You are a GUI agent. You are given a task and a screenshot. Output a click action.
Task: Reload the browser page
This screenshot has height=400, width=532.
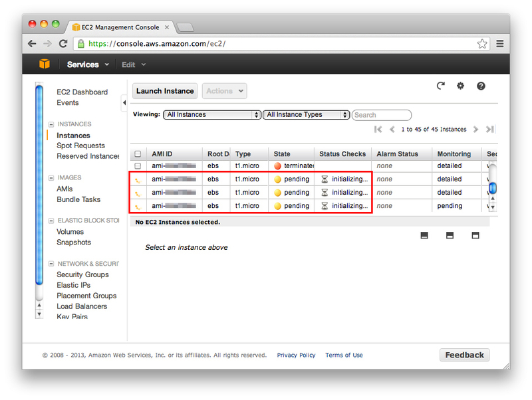63,43
